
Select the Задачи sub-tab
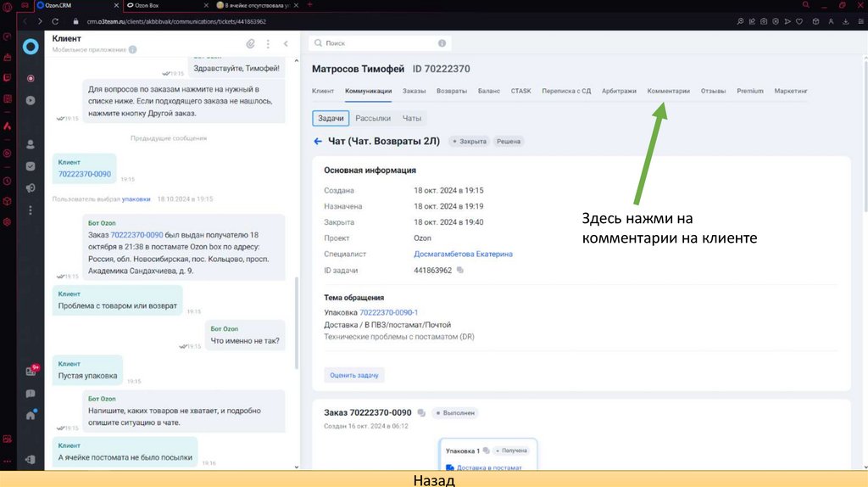(331, 118)
